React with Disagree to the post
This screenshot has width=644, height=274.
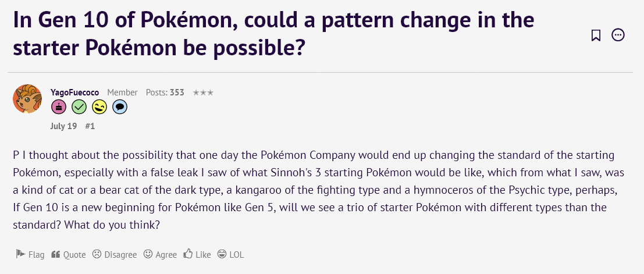click(x=114, y=254)
